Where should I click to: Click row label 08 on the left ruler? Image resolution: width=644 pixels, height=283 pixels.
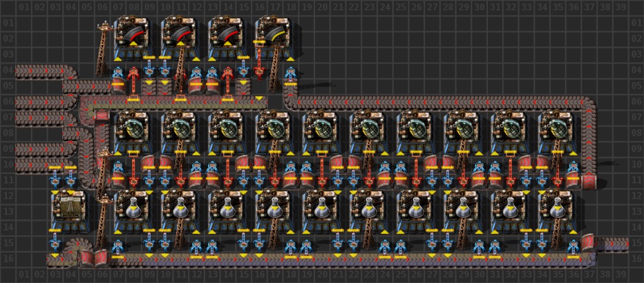click(x=8, y=133)
